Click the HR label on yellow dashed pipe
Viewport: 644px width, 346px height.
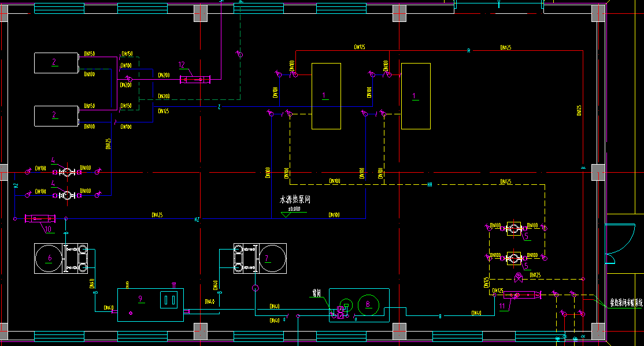[430, 185]
